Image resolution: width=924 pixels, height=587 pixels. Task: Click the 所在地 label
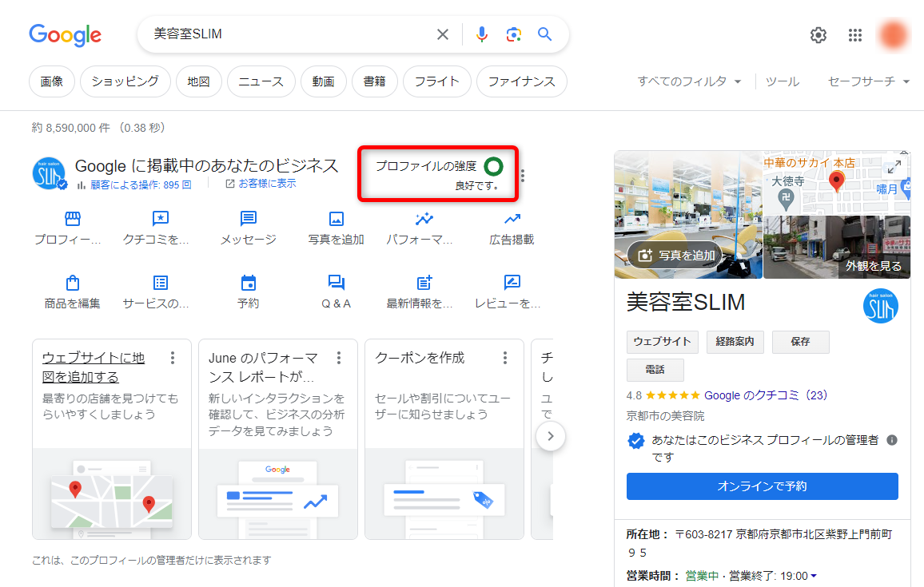pyautogui.click(x=647, y=534)
